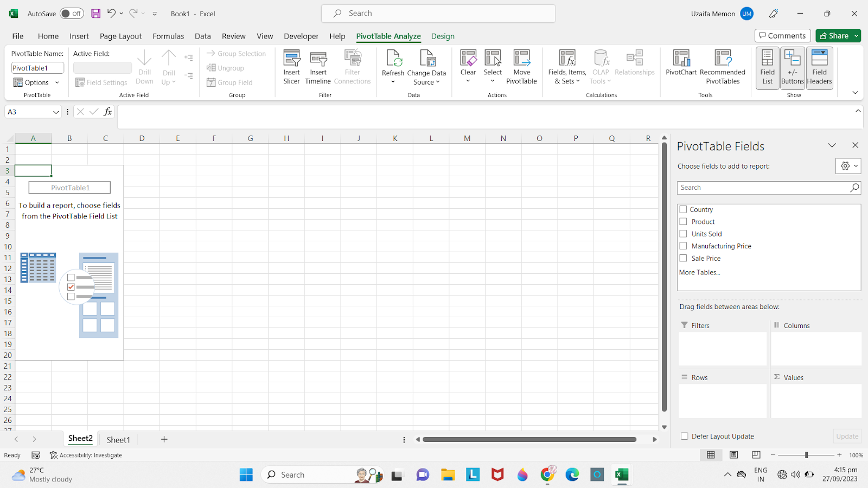The width and height of the screenshot is (868, 488).
Task: Open PivotTable Fields tools gear menu
Action: click(848, 166)
